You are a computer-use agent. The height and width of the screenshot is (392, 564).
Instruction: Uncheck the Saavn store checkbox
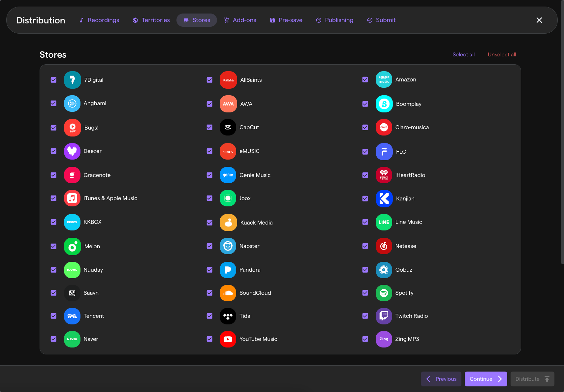(x=53, y=293)
